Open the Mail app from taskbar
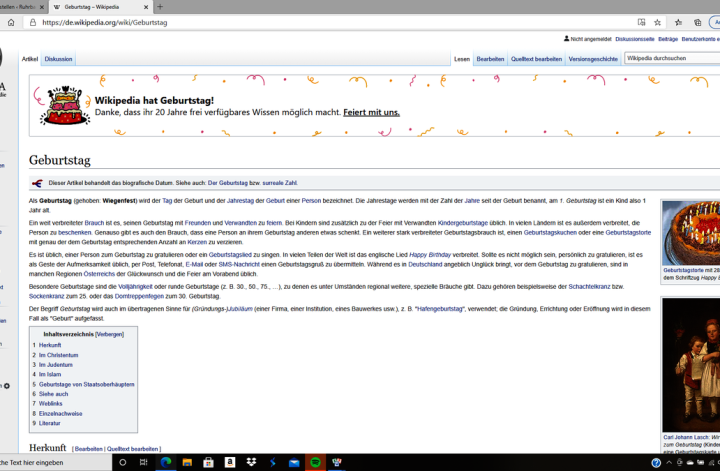720x471 pixels. tap(295, 463)
